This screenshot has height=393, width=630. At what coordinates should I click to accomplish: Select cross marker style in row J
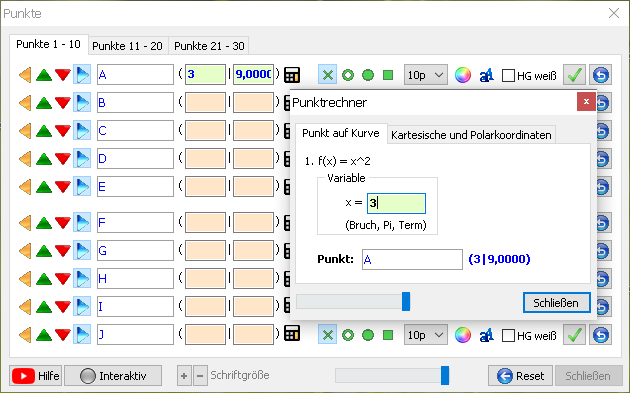click(x=327, y=335)
